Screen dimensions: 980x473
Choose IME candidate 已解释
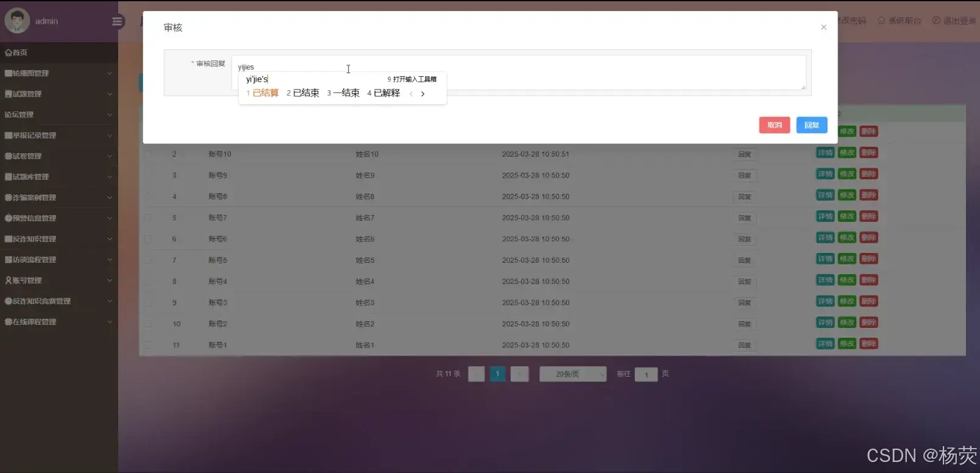384,93
